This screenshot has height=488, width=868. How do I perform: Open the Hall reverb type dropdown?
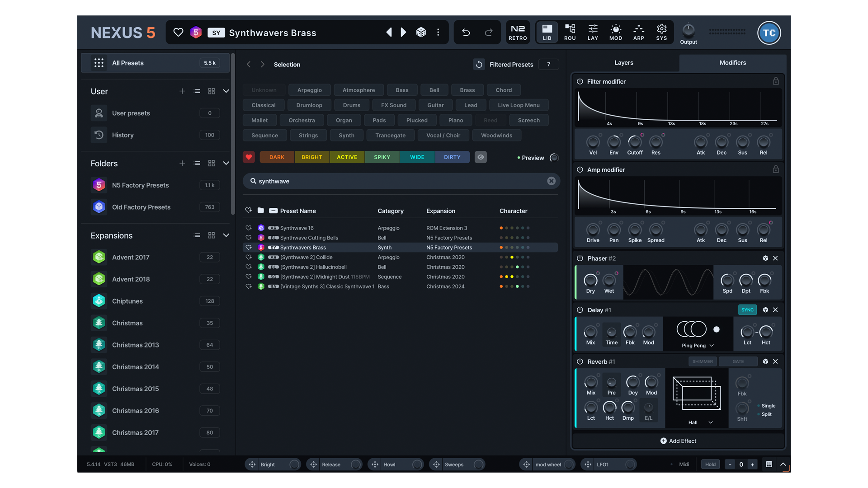(x=700, y=422)
